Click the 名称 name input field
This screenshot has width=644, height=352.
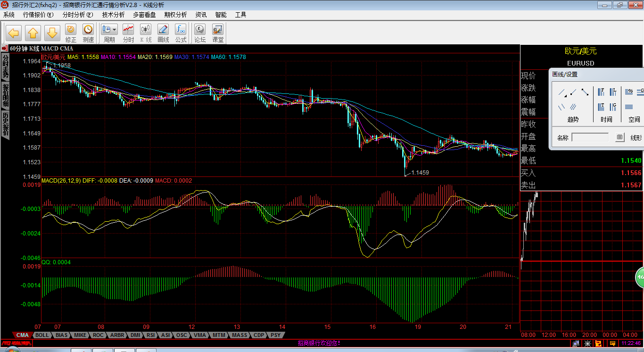pyautogui.click(x=590, y=138)
